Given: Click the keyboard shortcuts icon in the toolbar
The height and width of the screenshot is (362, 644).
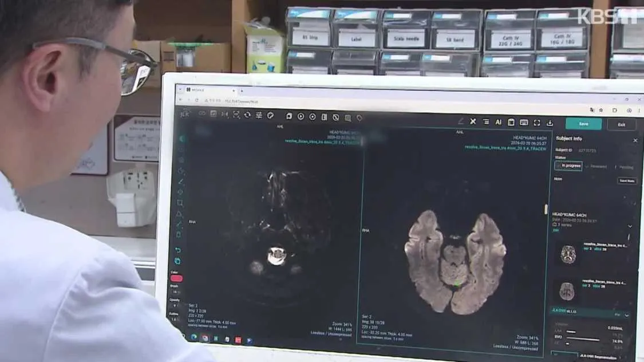Looking at the screenshot, I should click(524, 122).
